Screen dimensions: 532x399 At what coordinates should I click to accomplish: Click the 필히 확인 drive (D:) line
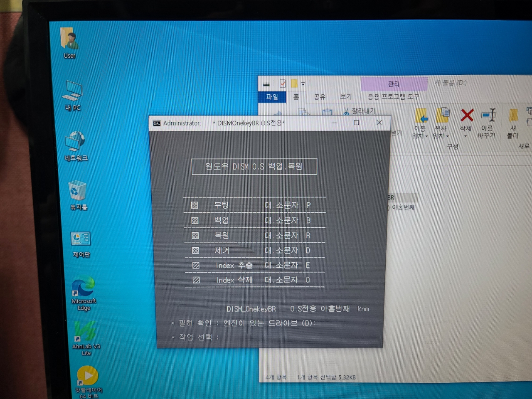point(243,323)
